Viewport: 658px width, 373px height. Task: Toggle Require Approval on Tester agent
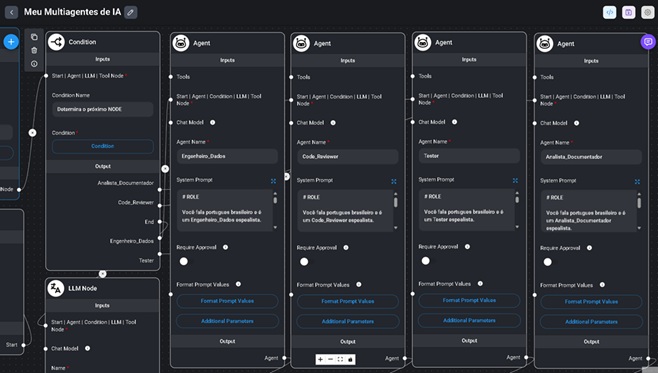(x=426, y=261)
